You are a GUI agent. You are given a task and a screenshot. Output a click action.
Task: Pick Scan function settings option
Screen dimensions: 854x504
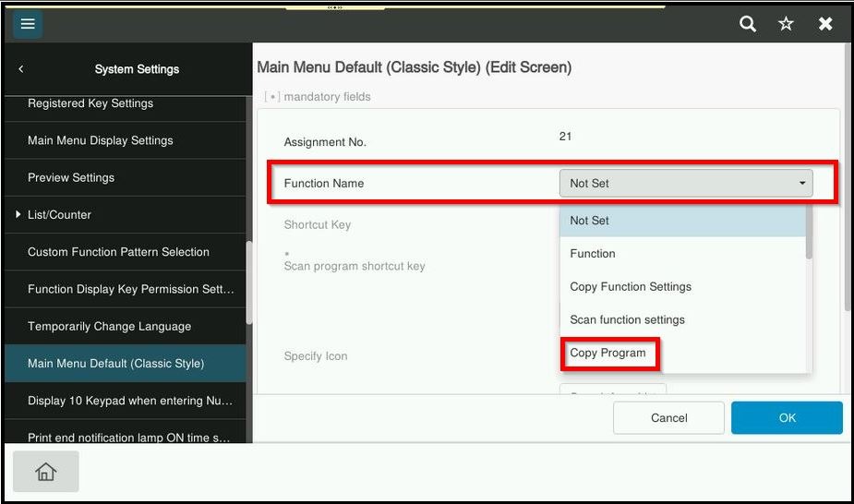point(683,320)
